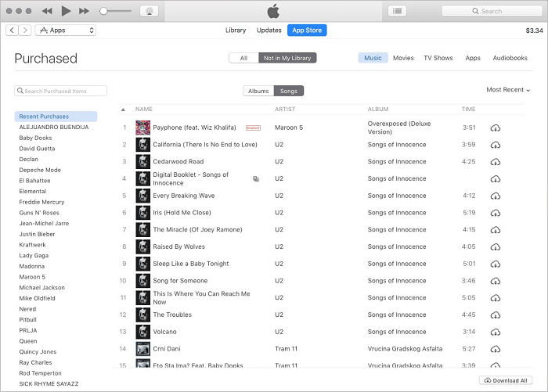
Task: Click the Payphone album artwork
Action: (143, 128)
